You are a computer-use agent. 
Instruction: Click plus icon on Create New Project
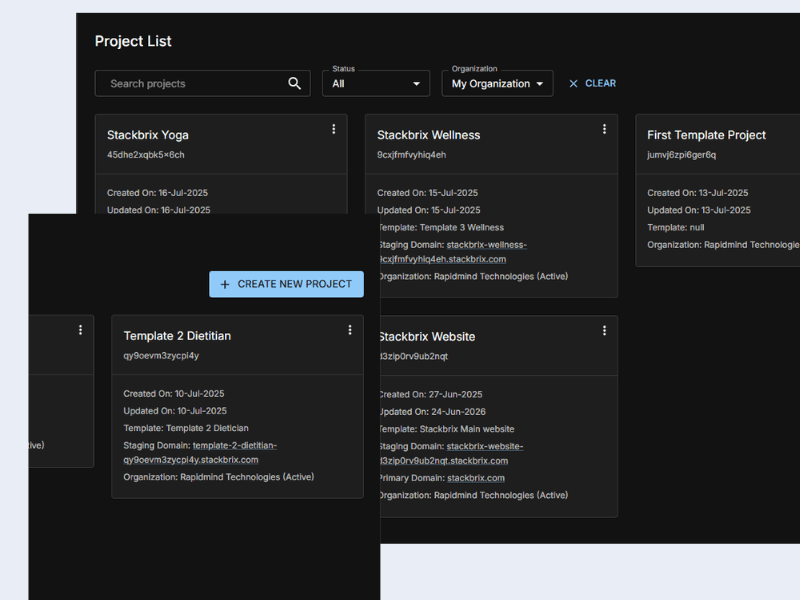[x=224, y=284]
